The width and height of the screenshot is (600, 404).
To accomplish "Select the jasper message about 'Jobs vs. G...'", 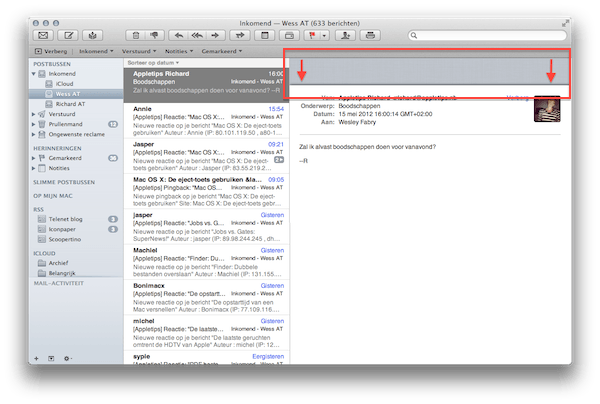I will pyautogui.click(x=206, y=226).
